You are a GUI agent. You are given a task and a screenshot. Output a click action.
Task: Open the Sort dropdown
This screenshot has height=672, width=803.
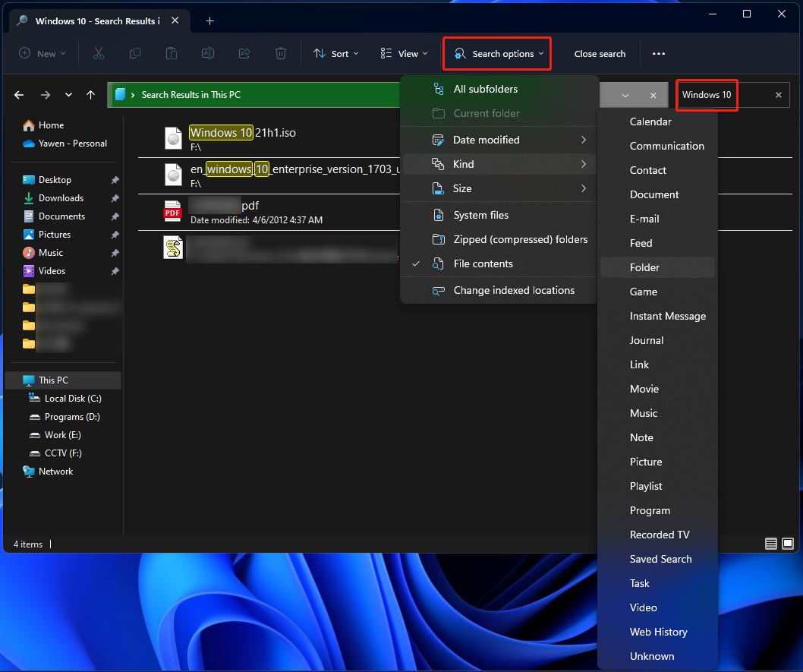click(x=335, y=53)
